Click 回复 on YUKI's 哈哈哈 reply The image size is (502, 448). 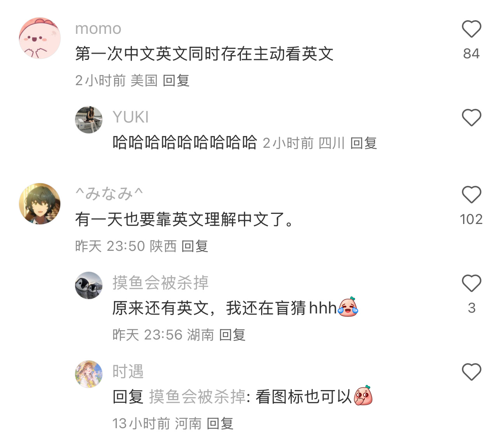[363, 143]
